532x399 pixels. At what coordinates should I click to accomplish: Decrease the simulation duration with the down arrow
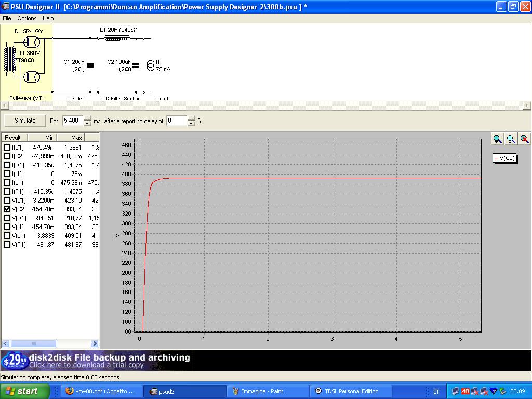[87, 123]
